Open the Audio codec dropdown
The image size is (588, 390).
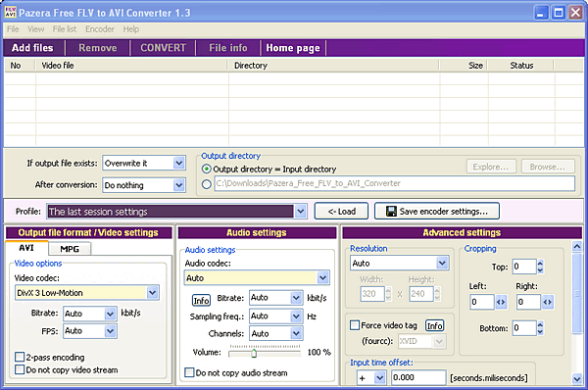pos(322,278)
